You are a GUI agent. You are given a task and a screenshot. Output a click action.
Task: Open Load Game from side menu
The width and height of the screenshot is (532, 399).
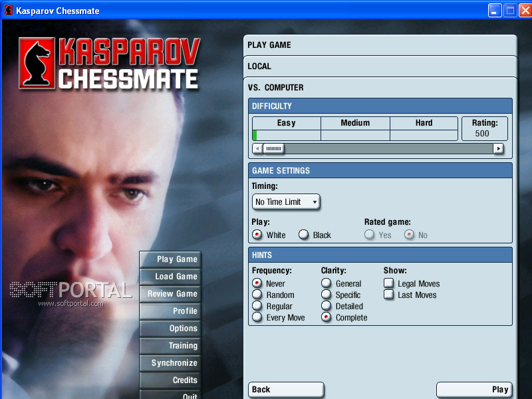coord(170,277)
